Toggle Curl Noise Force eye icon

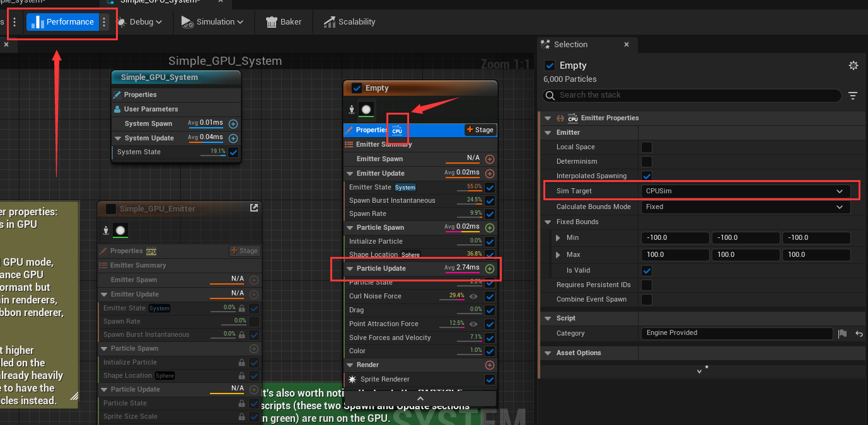473,296
